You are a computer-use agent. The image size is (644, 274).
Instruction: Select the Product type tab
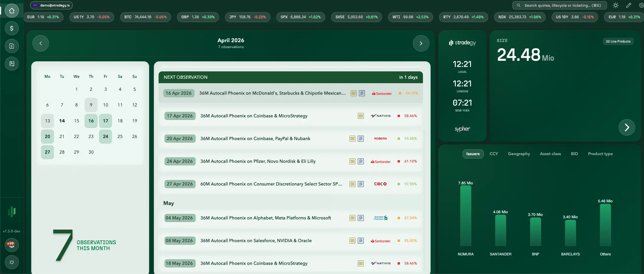coord(600,154)
